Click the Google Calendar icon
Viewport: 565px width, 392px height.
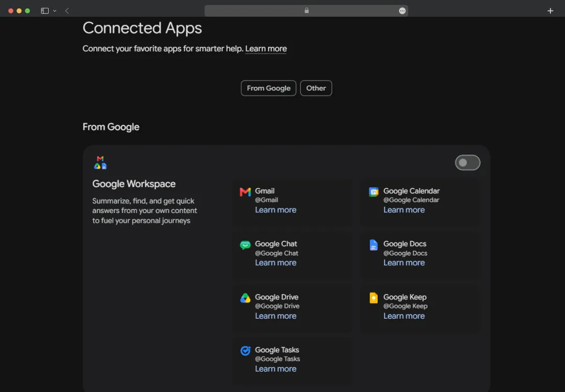tap(374, 192)
